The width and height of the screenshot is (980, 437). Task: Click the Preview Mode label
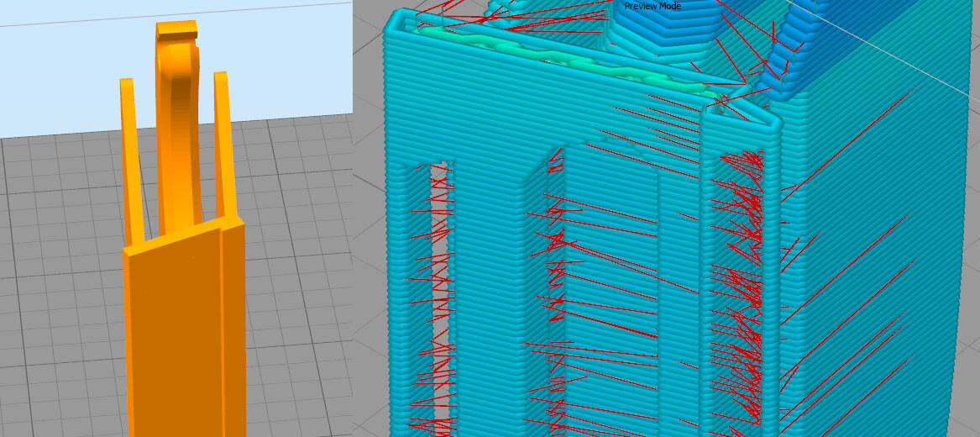[x=652, y=6]
